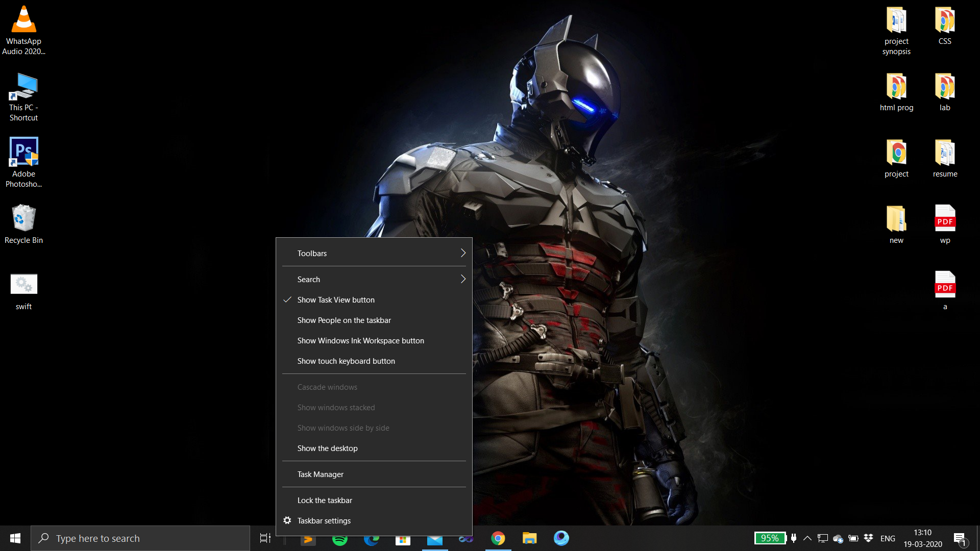980x551 pixels.
Task: Switch to Google Chrome on the taskbar
Action: pyautogui.click(x=498, y=538)
